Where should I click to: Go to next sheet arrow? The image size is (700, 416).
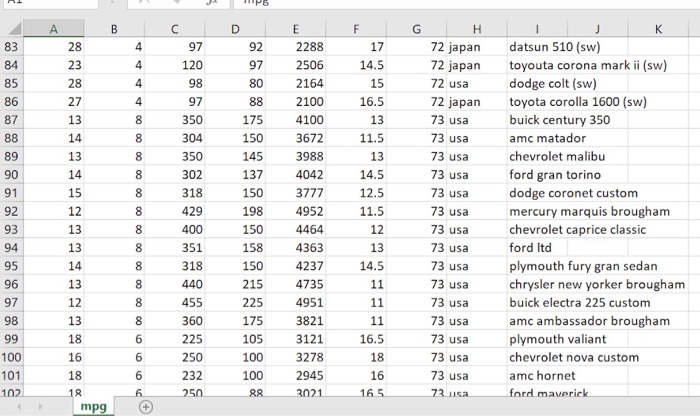[40, 407]
